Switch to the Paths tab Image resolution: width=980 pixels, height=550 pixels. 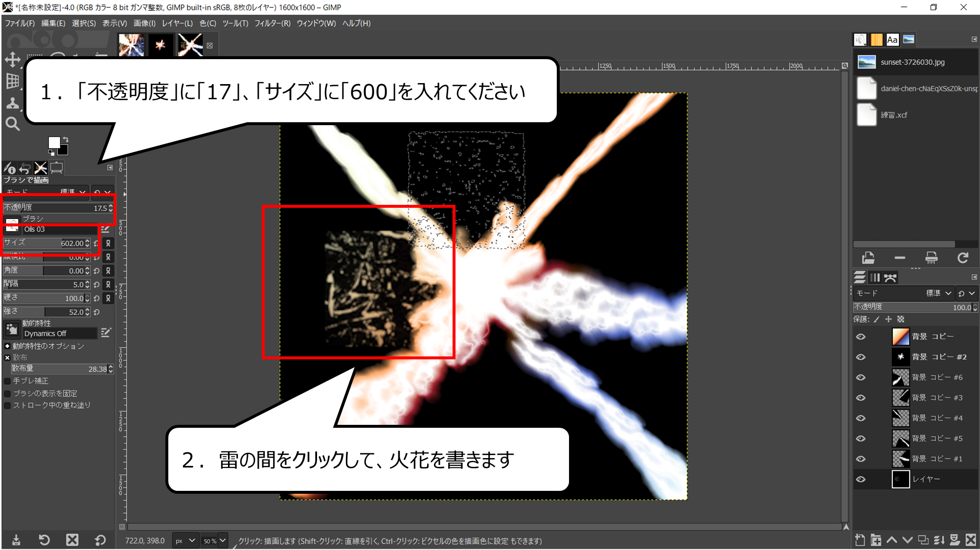pos(890,278)
